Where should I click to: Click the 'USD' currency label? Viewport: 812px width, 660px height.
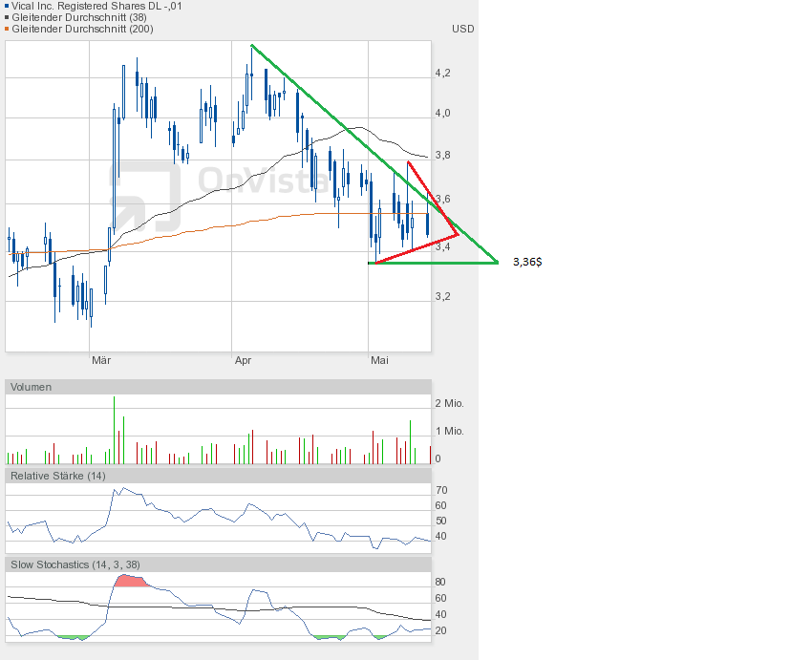pos(463,29)
